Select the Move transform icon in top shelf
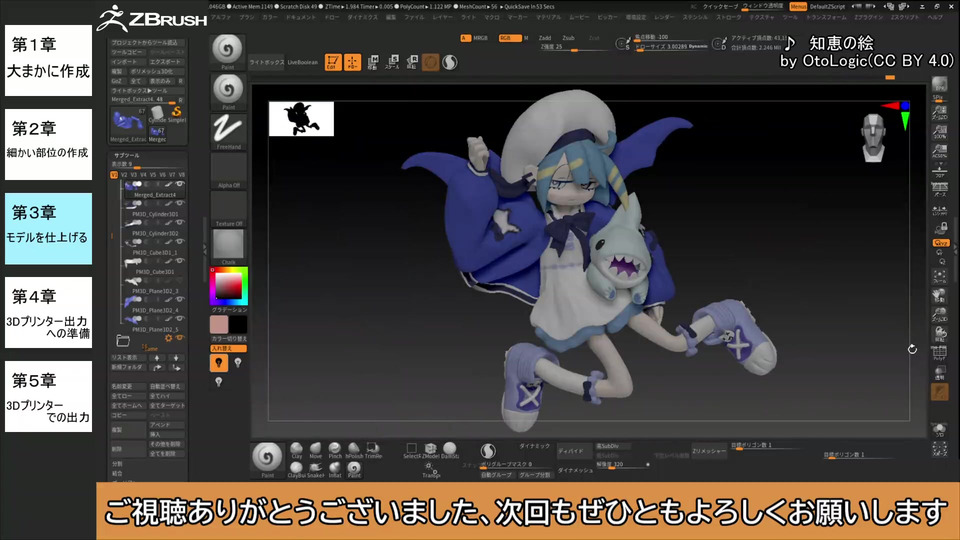The height and width of the screenshot is (540, 960). point(372,62)
